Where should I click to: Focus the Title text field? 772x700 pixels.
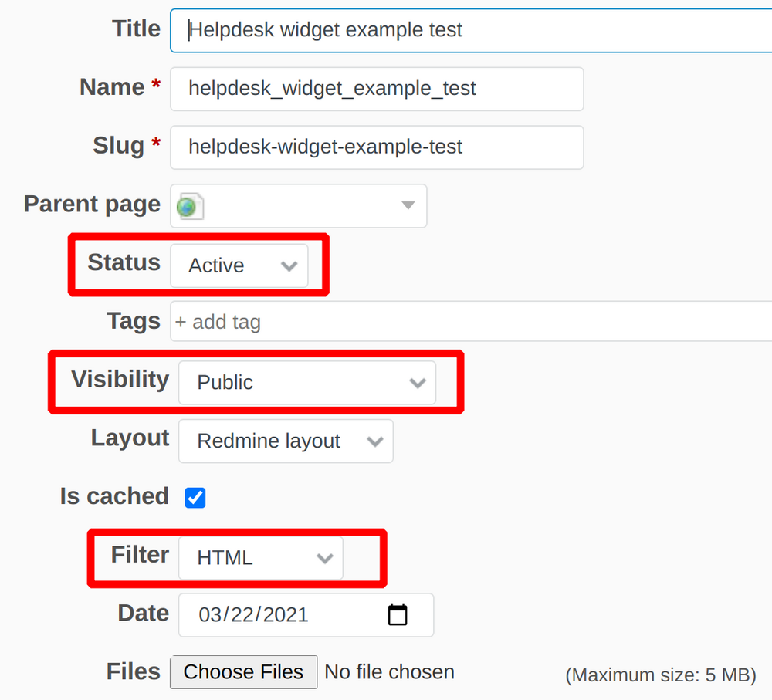[471, 31]
